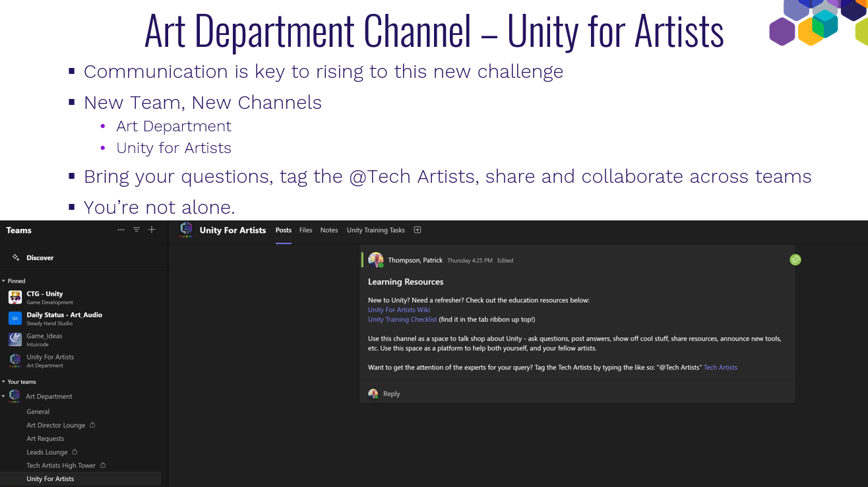Collapse the Your teams section
Image resolution: width=868 pixels, height=487 pixels.
pos(3,382)
